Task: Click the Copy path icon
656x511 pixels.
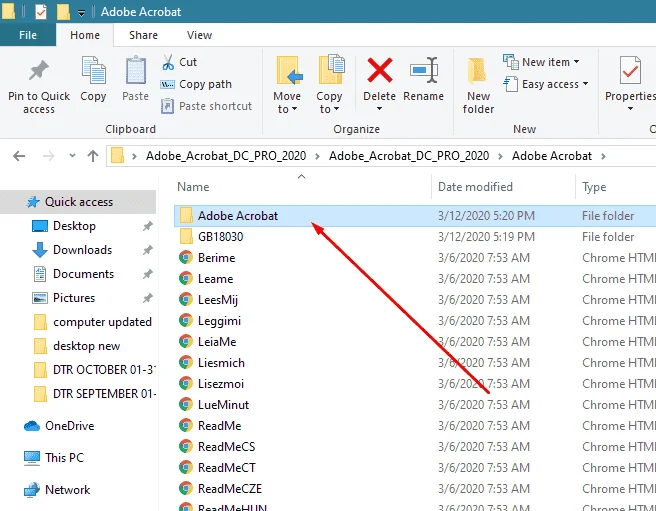Action: (x=167, y=85)
